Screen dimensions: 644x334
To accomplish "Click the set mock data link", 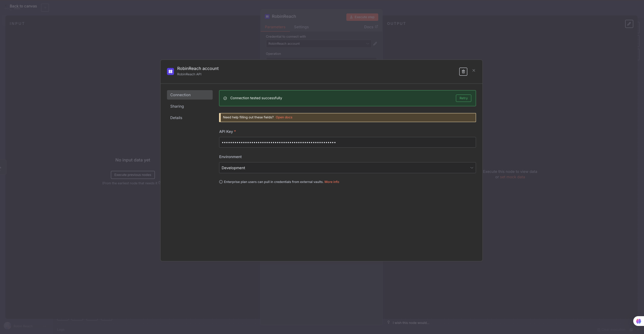I will (512, 177).
